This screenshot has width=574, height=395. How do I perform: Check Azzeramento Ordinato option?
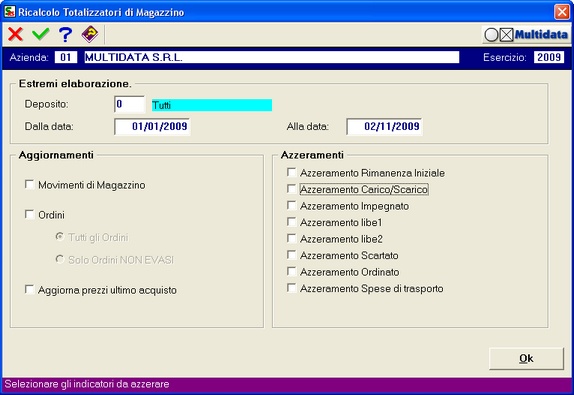[x=291, y=271]
